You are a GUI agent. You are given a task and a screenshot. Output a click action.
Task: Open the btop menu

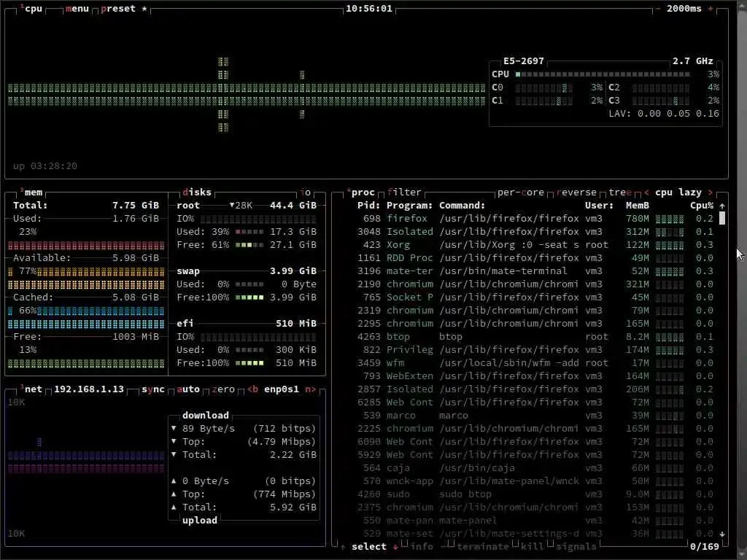(77, 9)
